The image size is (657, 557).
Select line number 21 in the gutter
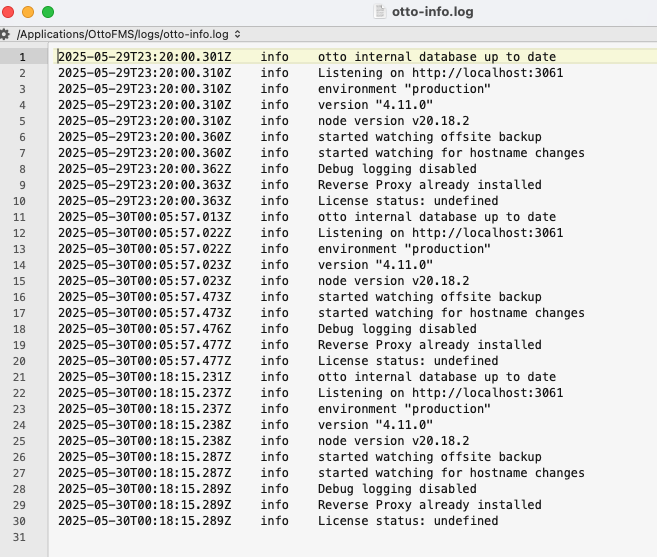pos(19,377)
